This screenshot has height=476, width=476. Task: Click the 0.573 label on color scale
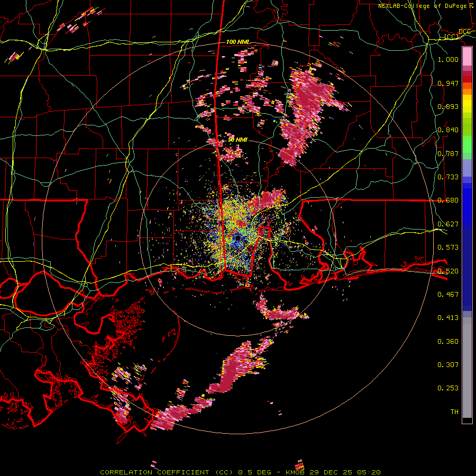(448, 247)
